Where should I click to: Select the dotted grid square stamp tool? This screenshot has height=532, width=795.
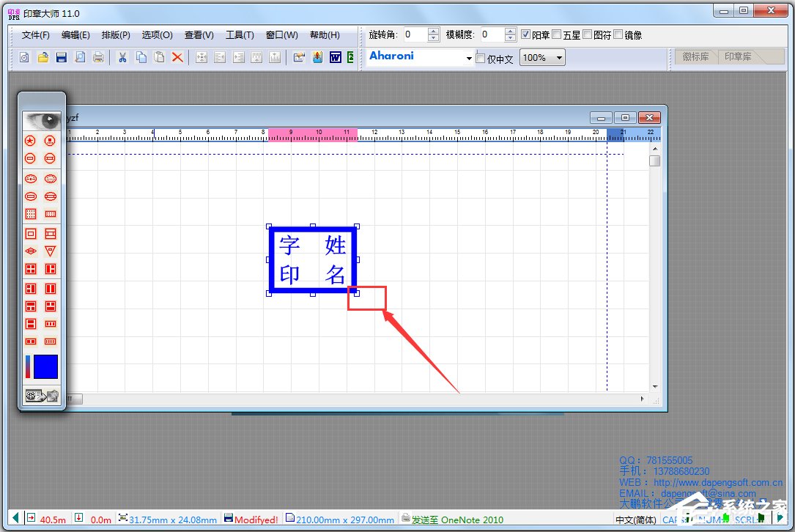coord(31,214)
